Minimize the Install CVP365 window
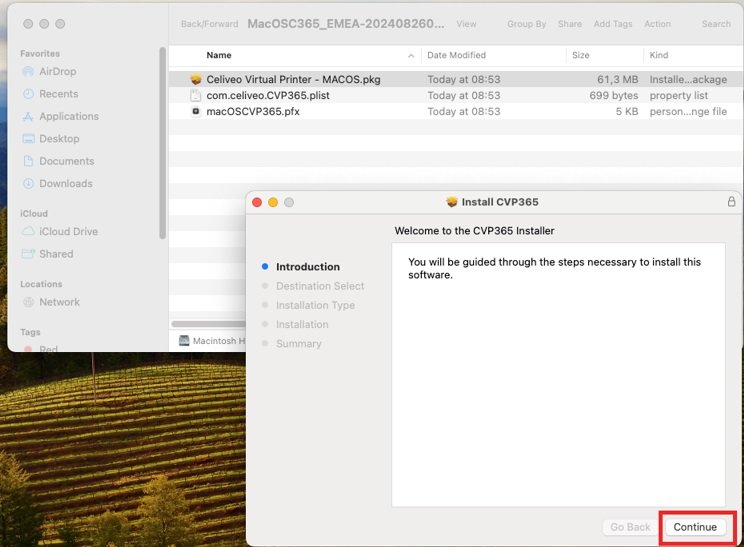The width and height of the screenshot is (744, 547). [273, 203]
